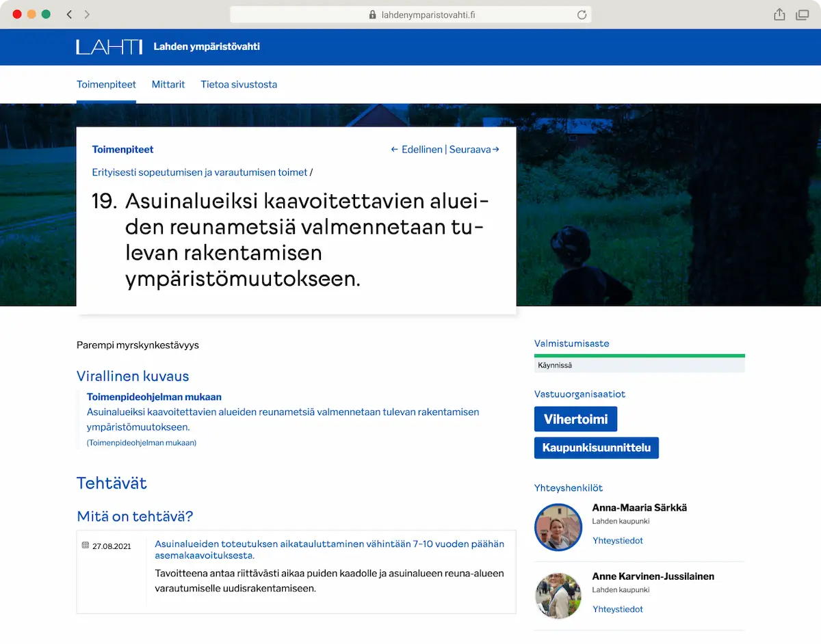Click Lahden ympäristövahti site title
821x644 pixels.
click(x=207, y=46)
